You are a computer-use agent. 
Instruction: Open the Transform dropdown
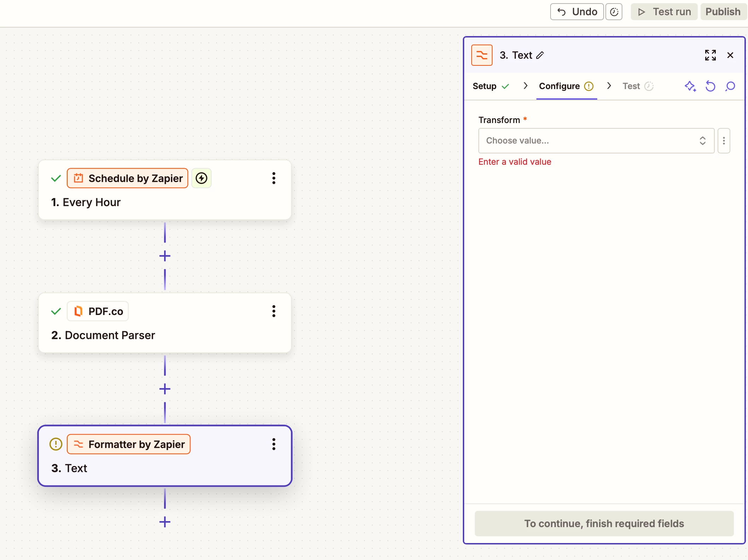coord(596,141)
